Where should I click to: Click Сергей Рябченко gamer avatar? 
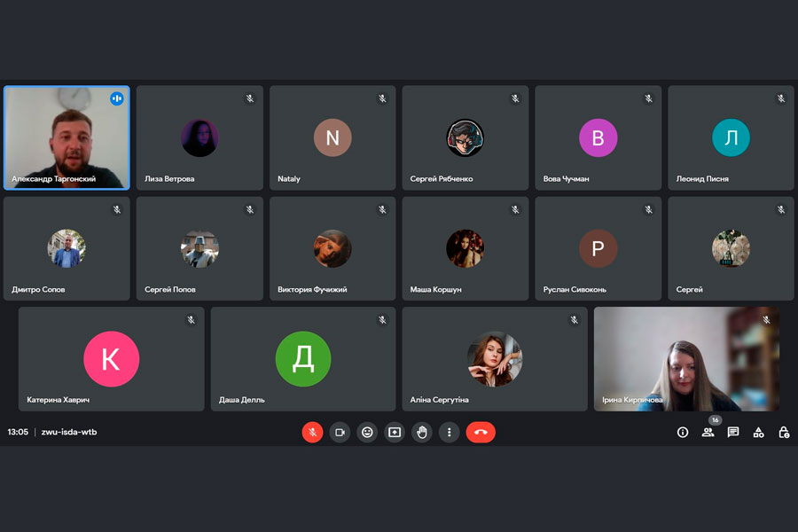465,137
